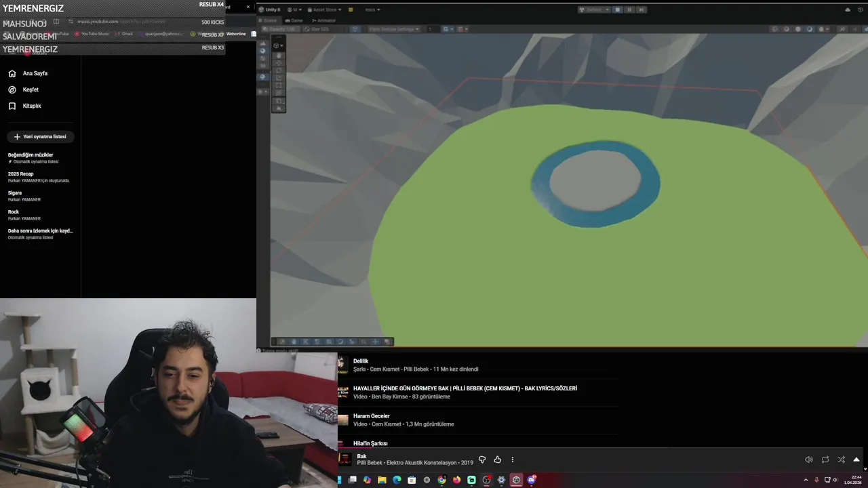Switch to the Scene tab in Unity
The image size is (868, 488).
(x=269, y=20)
